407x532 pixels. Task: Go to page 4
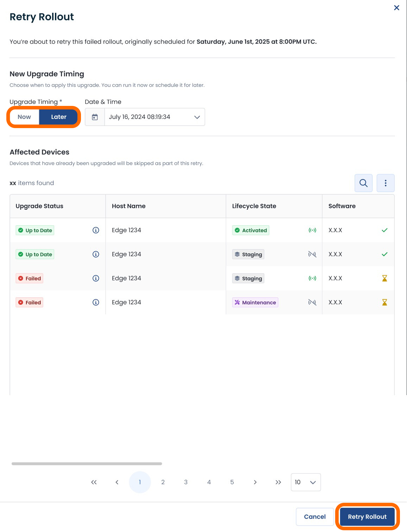[x=209, y=482]
